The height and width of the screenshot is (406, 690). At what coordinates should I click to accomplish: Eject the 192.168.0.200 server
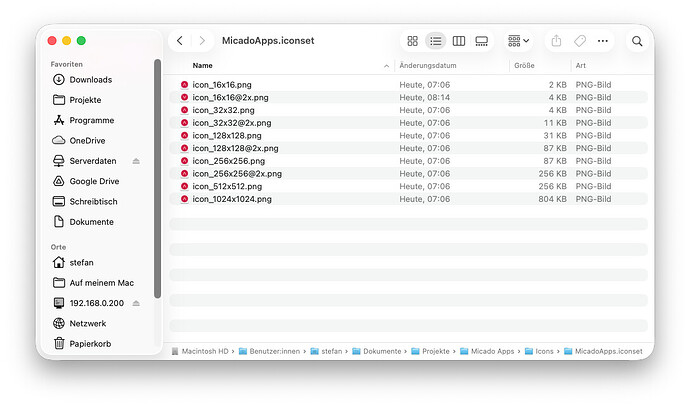[x=136, y=303]
